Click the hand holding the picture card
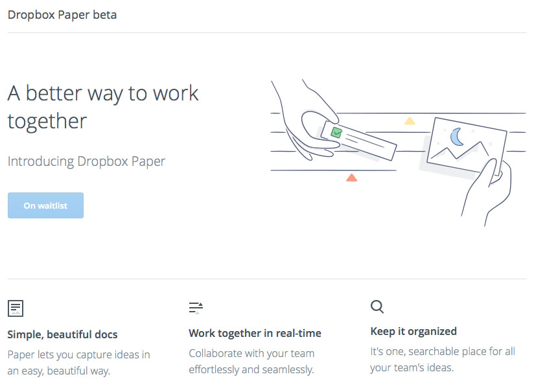Screen dimensions: 547x392 pyautogui.click(x=487, y=192)
